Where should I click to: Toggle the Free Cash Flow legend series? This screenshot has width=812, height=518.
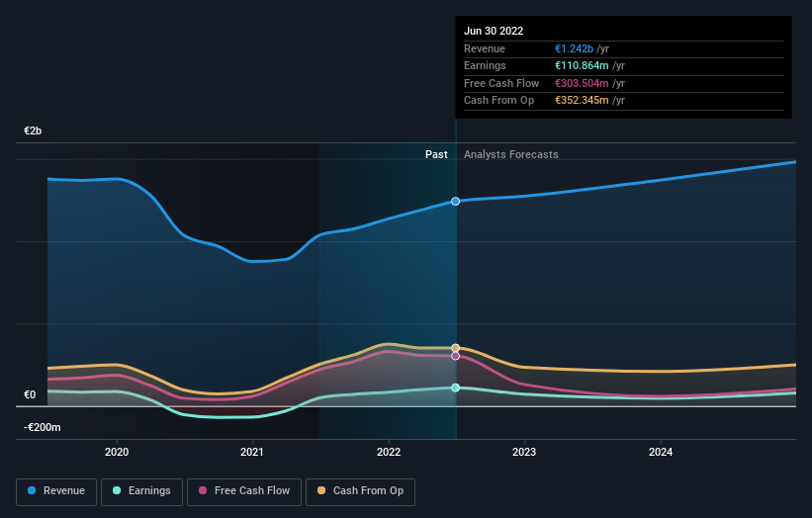(x=244, y=491)
